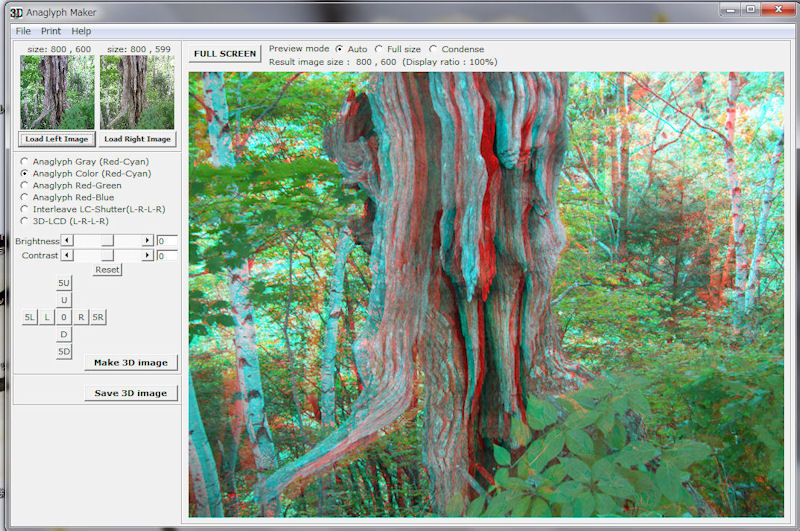
Task: Close the Anaglyph Maker window
Action: pyautogui.click(x=779, y=9)
